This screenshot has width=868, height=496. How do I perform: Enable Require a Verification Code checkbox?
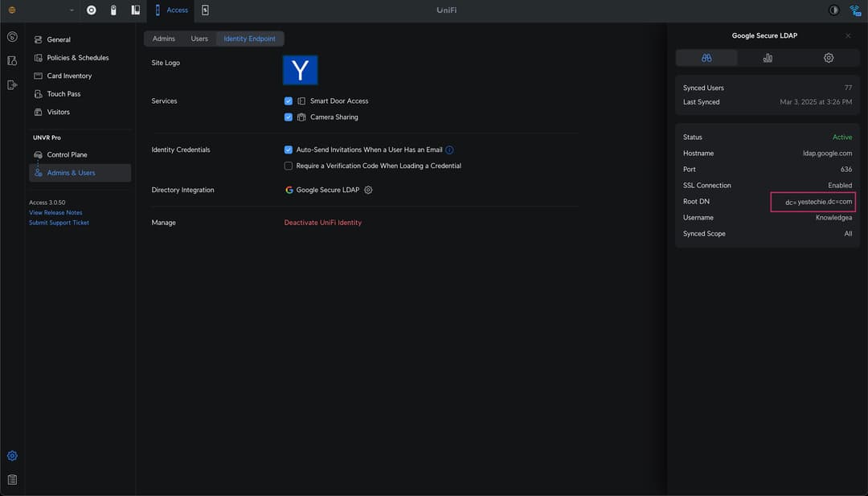(288, 166)
